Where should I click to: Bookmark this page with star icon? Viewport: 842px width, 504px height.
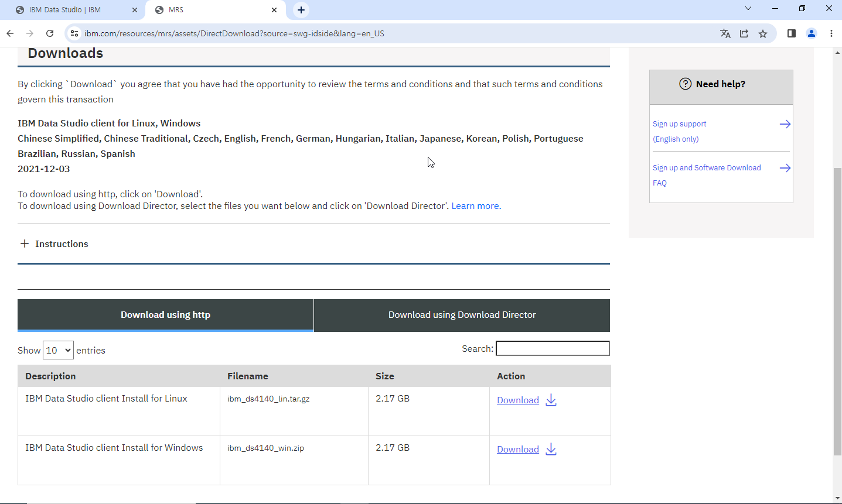(763, 33)
